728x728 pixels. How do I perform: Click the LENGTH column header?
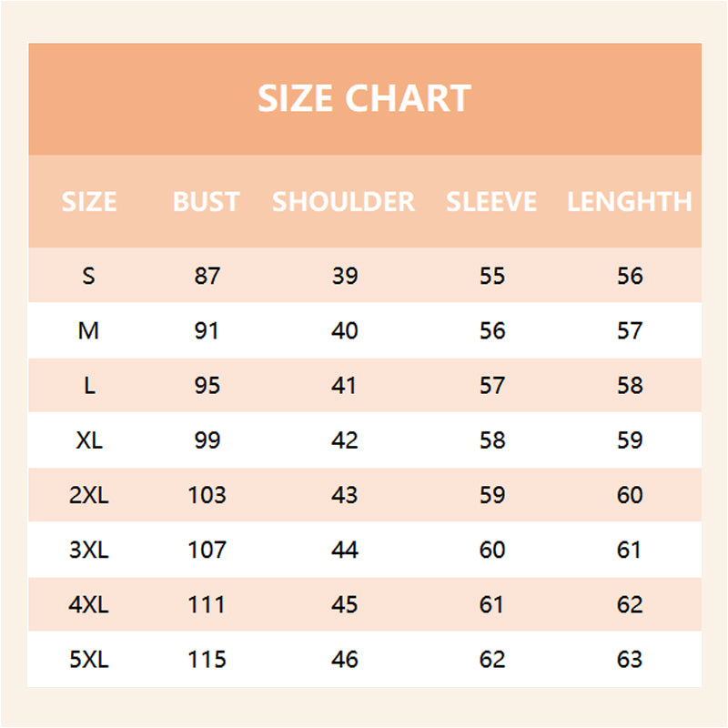(x=630, y=202)
